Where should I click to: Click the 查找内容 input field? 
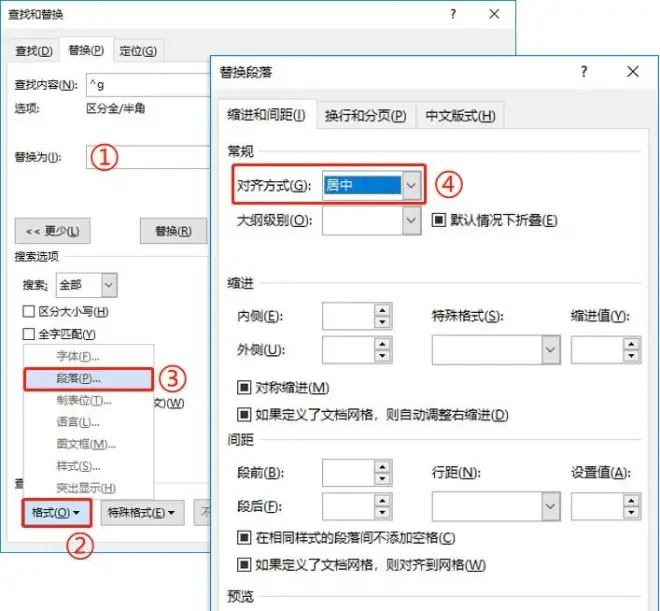[148, 85]
